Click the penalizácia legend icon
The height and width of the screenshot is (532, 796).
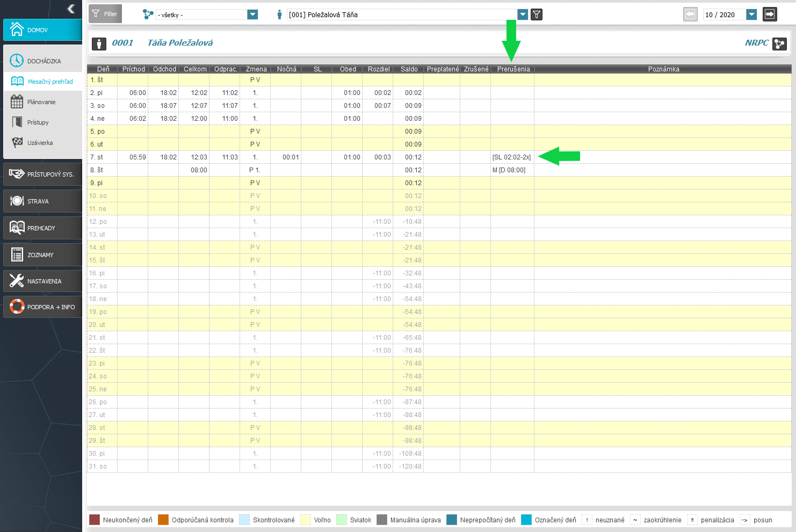(x=692, y=520)
